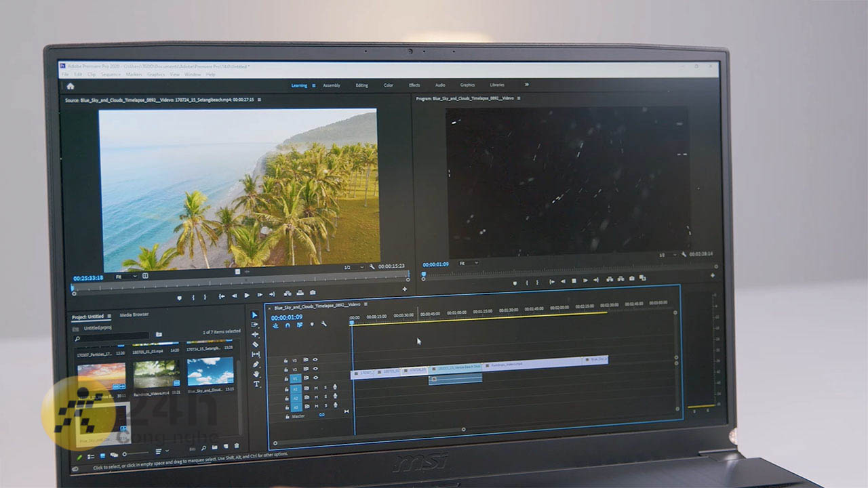The height and width of the screenshot is (488, 868).
Task: Solo audio track A2
Action: pyautogui.click(x=325, y=397)
